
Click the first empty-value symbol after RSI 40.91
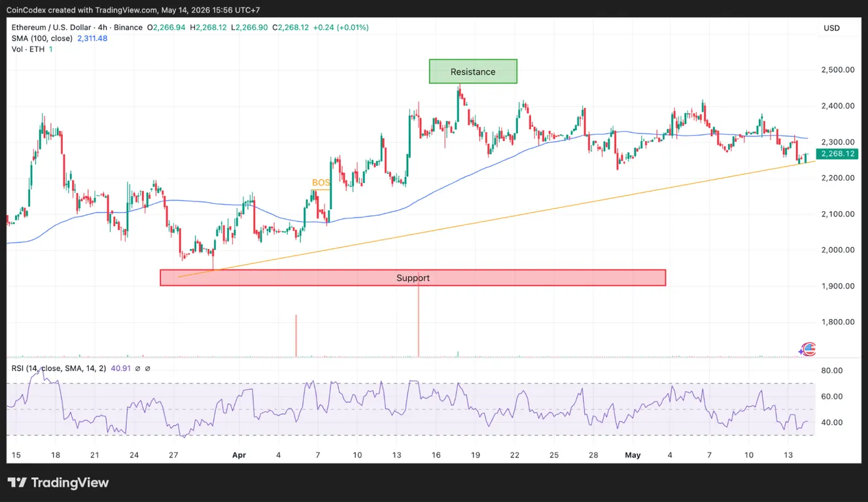point(137,369)
